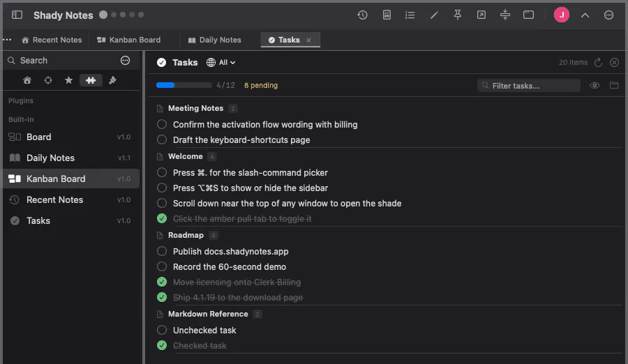
Task: Collapse the Welcome task group
Action: point(186,156)
